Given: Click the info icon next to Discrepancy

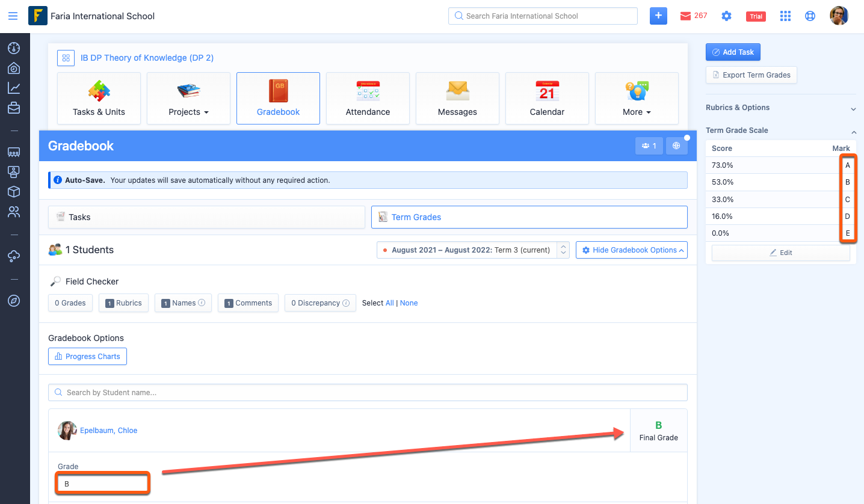Looking at the screenshot, I should coord(346,303).
